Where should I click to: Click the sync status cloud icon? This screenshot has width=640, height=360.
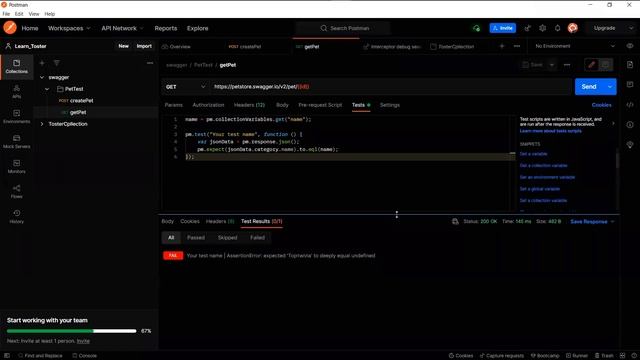[476, 28]
